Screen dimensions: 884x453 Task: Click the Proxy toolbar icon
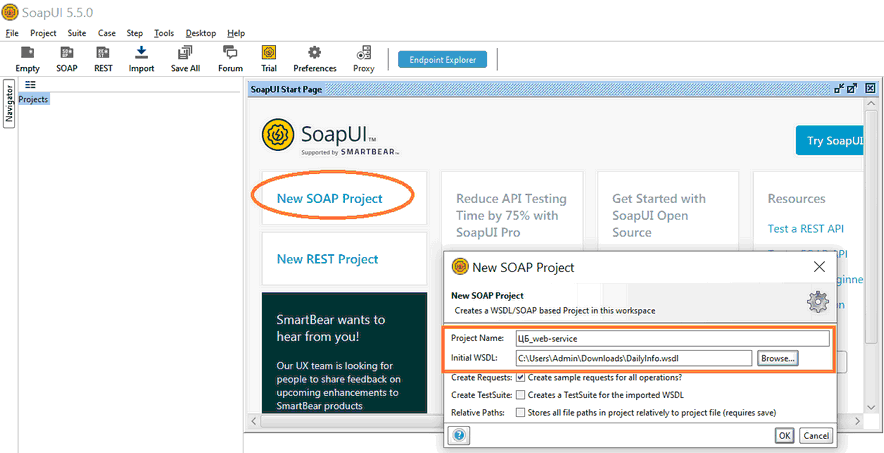[364, 59]
